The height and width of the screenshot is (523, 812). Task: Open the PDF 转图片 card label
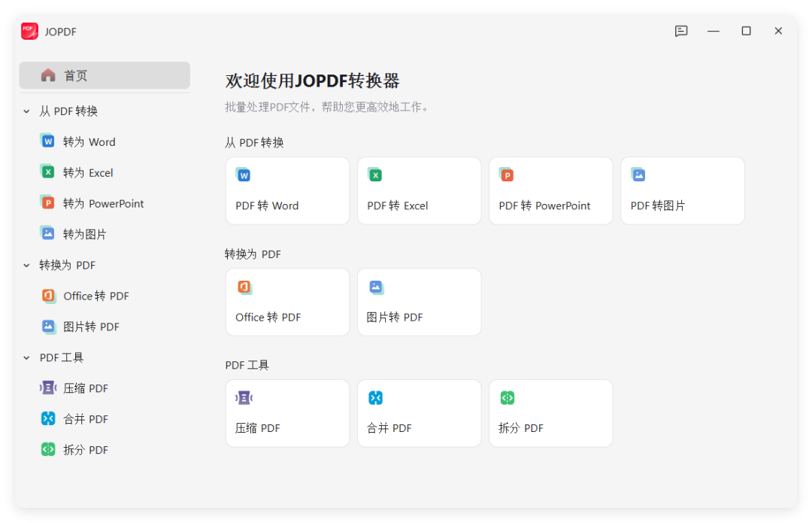[x=658, y=205]
